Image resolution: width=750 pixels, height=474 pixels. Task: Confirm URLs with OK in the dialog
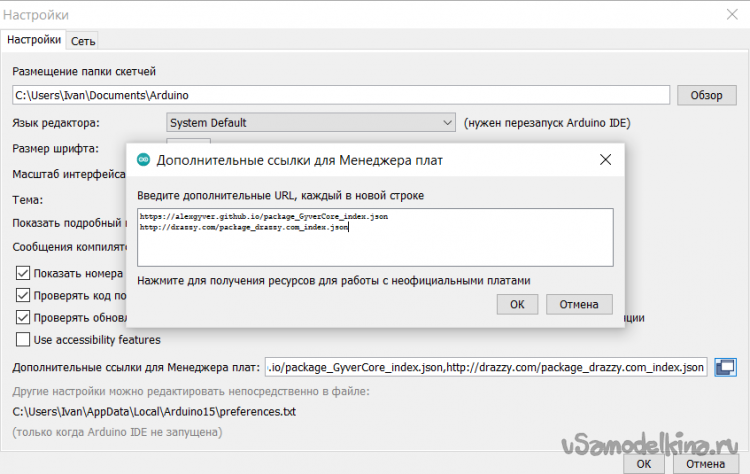click(516, 304)
